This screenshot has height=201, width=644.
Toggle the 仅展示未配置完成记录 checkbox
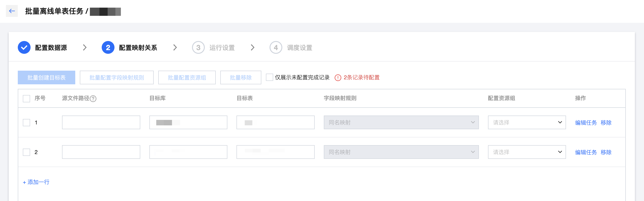269,77
